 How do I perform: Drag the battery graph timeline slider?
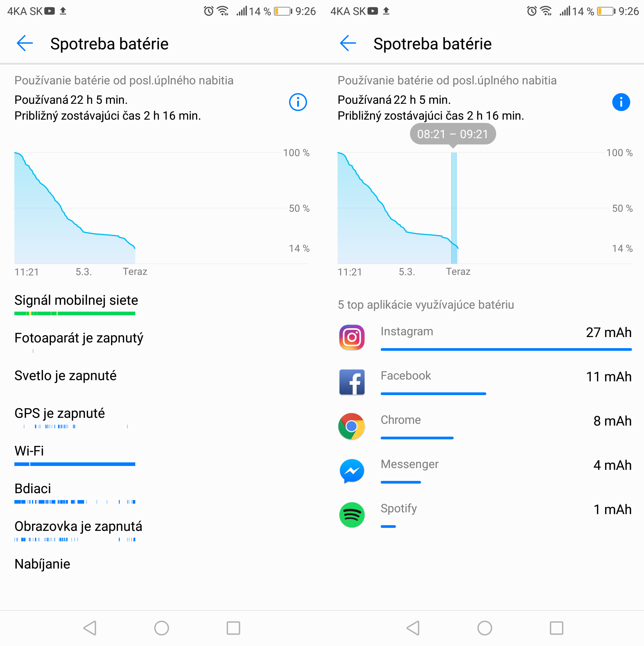pos(454,206)
